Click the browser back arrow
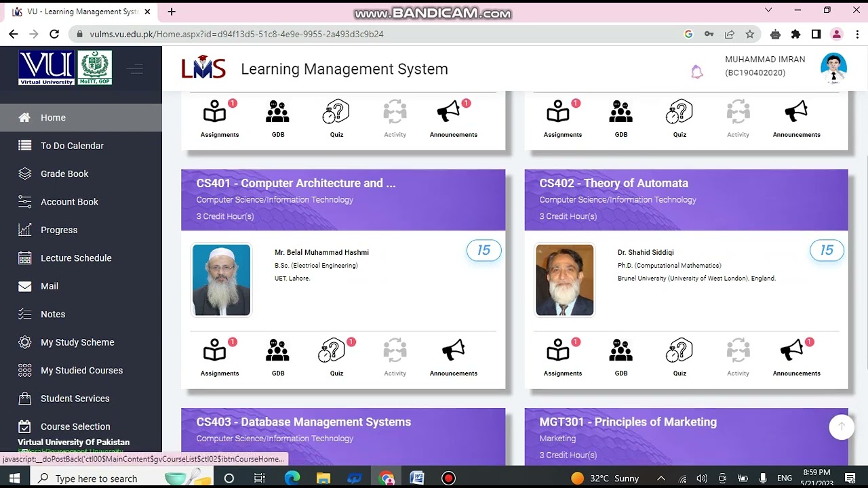This screenshot has height=488, width=868. (13, 34)
